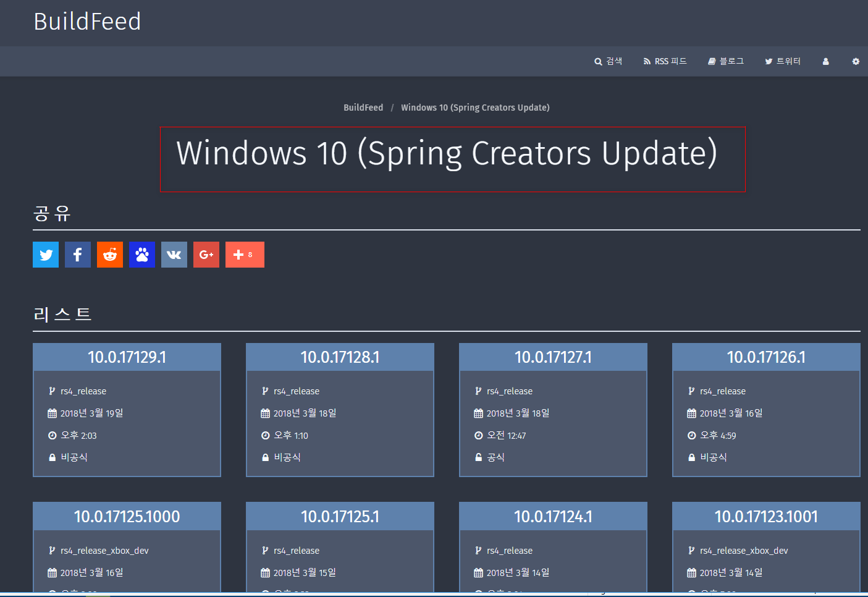The image size is (868, 597).
Task: Share the page via Facebook icon
Action: coord(78,255)
